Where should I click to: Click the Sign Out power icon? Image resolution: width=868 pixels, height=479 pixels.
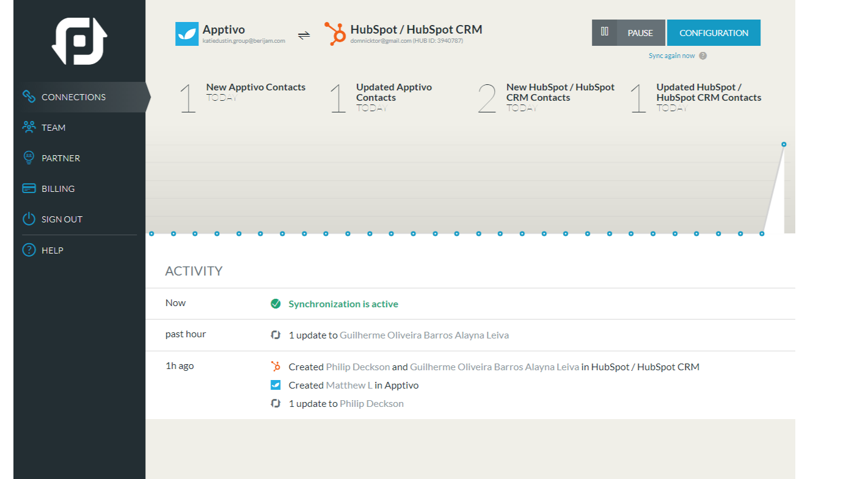(29, 219)
